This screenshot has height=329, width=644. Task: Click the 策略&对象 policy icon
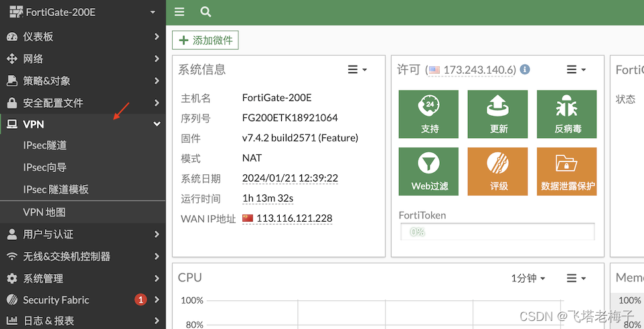[12, 80]
